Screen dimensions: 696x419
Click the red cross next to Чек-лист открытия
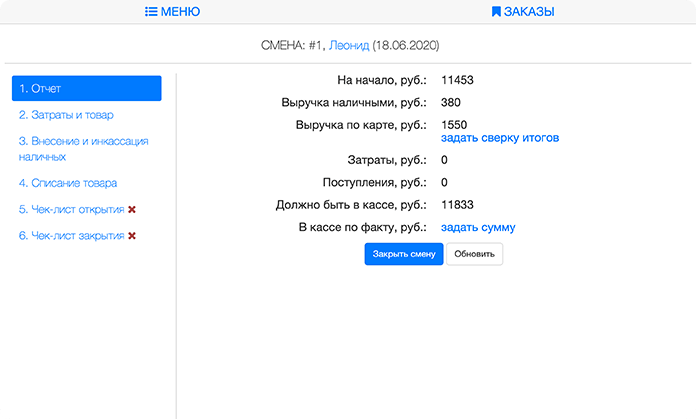[x=132, y=210]
